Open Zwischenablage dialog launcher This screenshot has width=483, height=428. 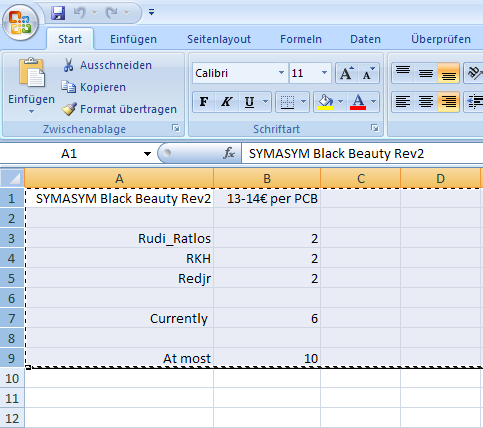(176, 128)
